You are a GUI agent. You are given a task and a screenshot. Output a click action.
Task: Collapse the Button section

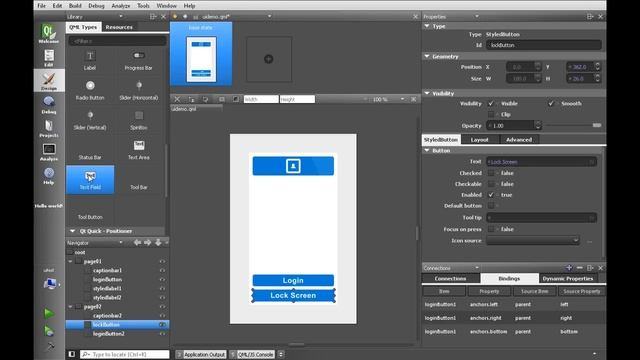pyautogui.click(x=427, y=151)
